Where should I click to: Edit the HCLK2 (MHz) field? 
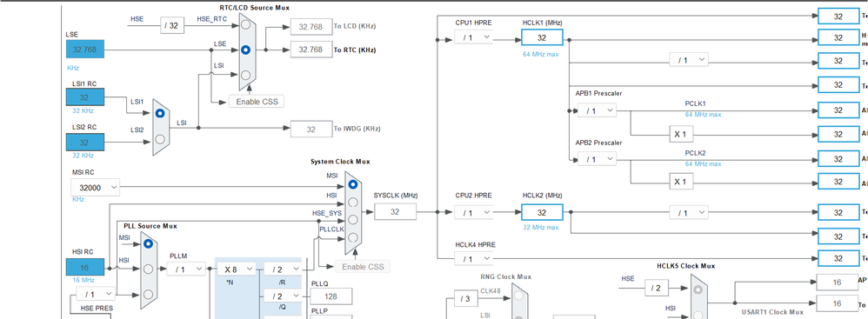(x=542, y=212)
